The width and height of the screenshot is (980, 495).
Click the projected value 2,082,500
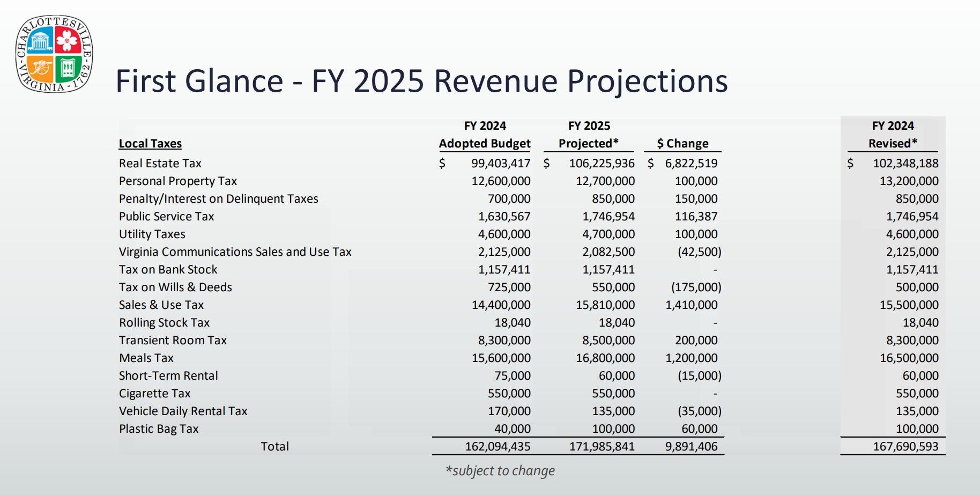click(608, 252)
